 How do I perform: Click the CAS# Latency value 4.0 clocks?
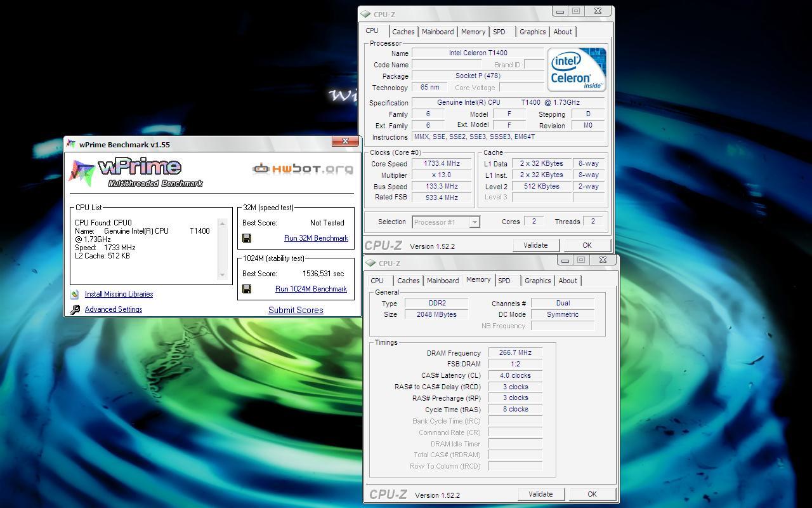tap(515, 376)
